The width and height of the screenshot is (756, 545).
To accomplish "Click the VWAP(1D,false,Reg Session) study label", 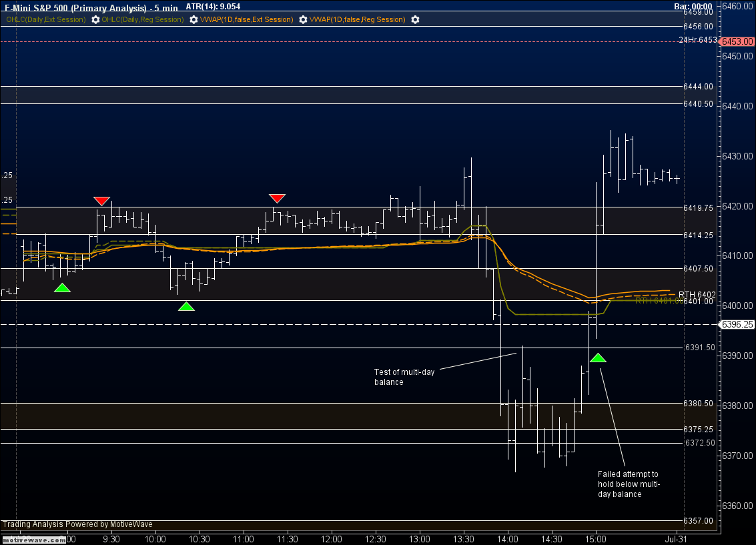I will click(357, 20).
